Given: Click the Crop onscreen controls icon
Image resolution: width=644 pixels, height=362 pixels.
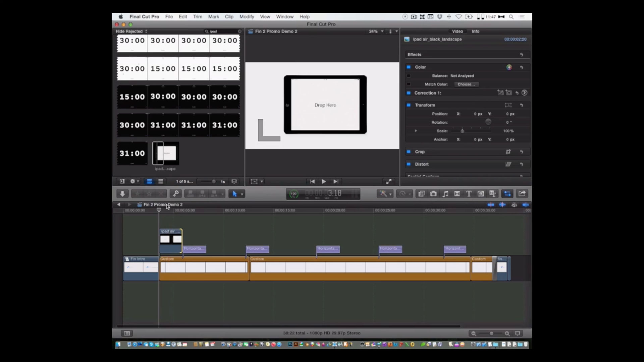Looking at the screenshot, I should 508,152.
